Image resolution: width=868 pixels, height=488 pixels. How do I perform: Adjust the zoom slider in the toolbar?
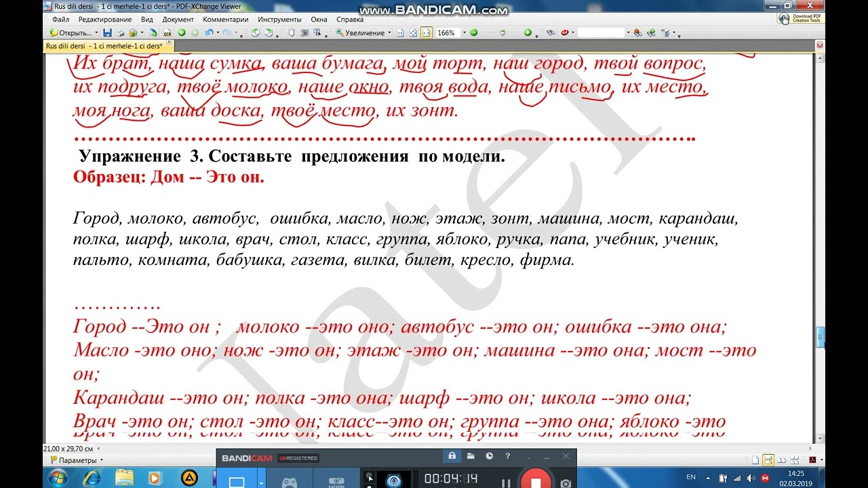click(x=502, y=33)
